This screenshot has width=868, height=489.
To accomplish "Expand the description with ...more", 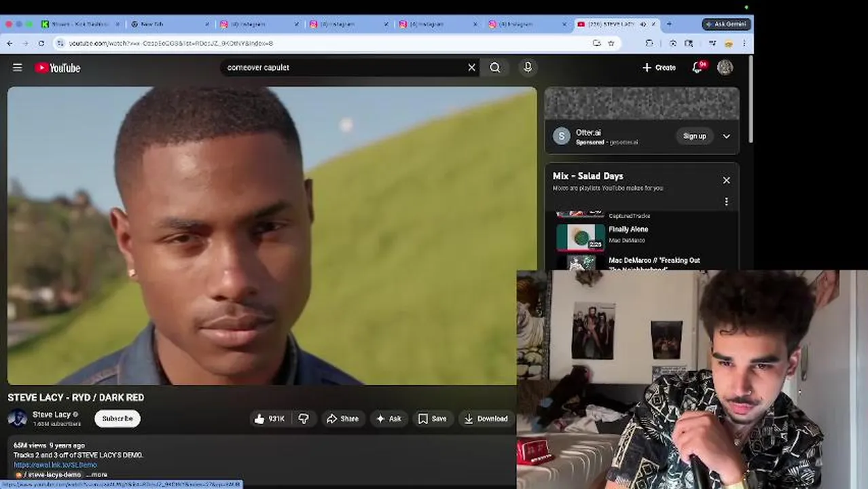I will [96, 474].
